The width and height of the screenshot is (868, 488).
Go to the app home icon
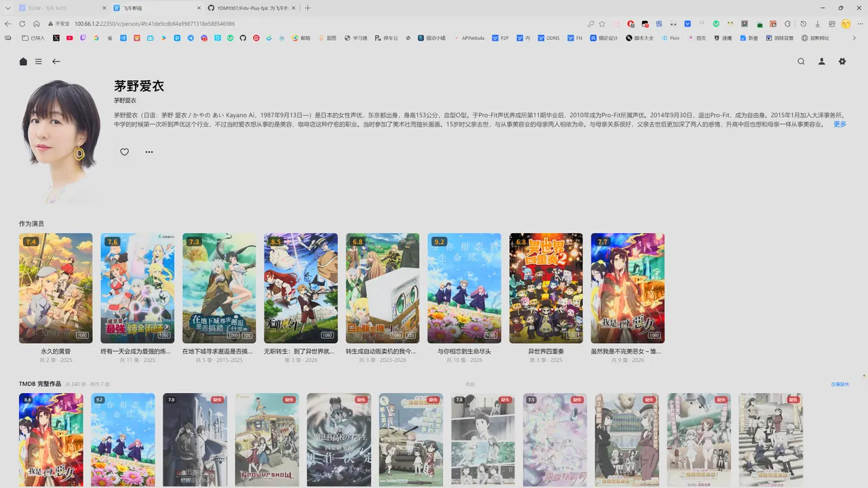coord(23,61)
